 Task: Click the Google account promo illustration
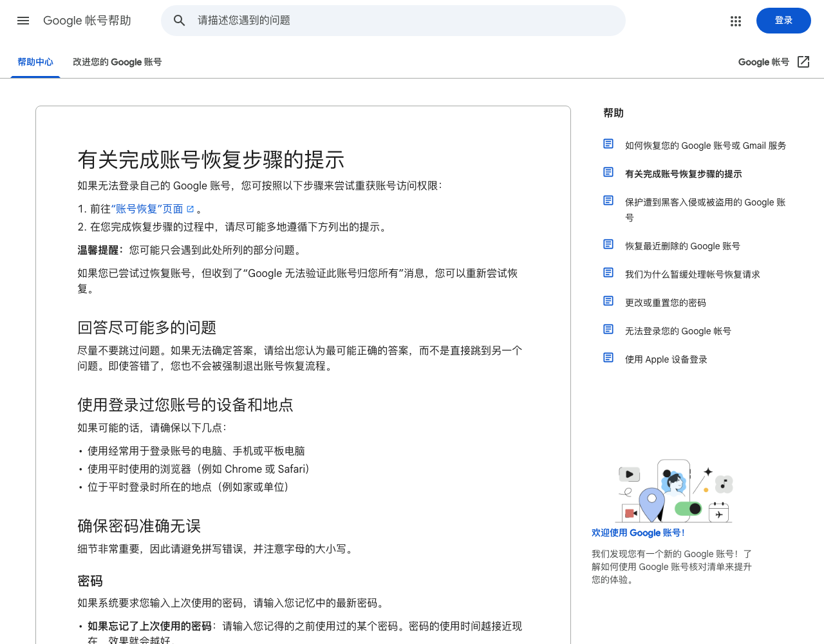point(674,490)
